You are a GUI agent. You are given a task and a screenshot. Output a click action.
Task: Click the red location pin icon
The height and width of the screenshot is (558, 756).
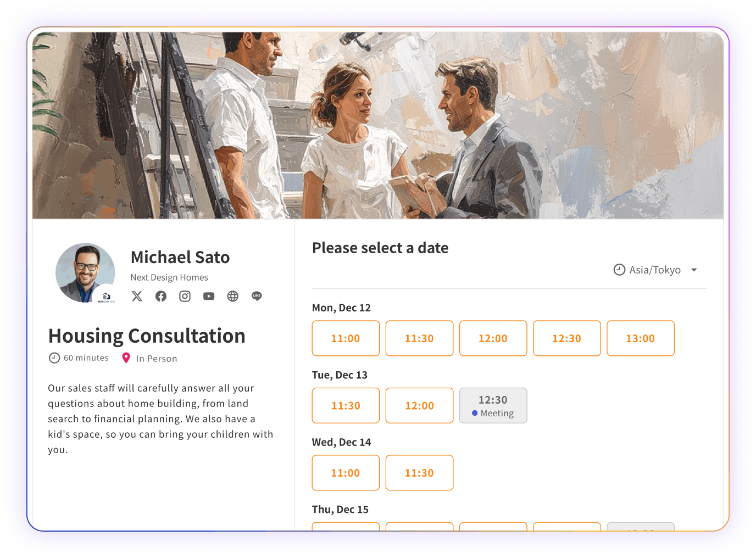coord(126,358)
